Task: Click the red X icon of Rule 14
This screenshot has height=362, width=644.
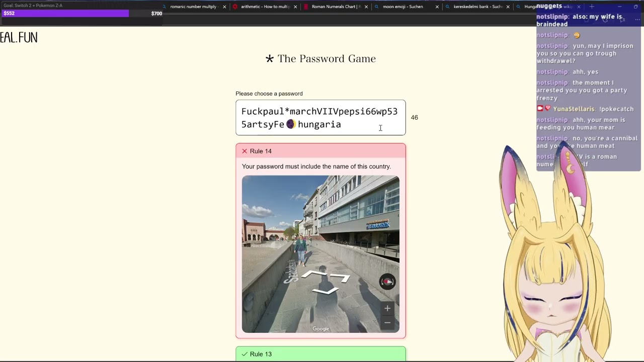Action: click(245, 151)
